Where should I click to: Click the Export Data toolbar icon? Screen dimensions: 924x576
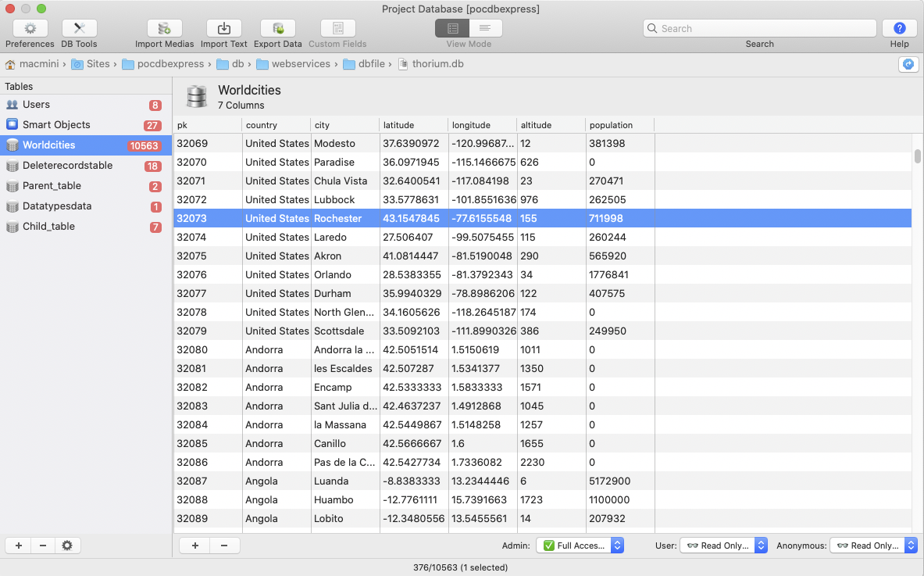277,28
